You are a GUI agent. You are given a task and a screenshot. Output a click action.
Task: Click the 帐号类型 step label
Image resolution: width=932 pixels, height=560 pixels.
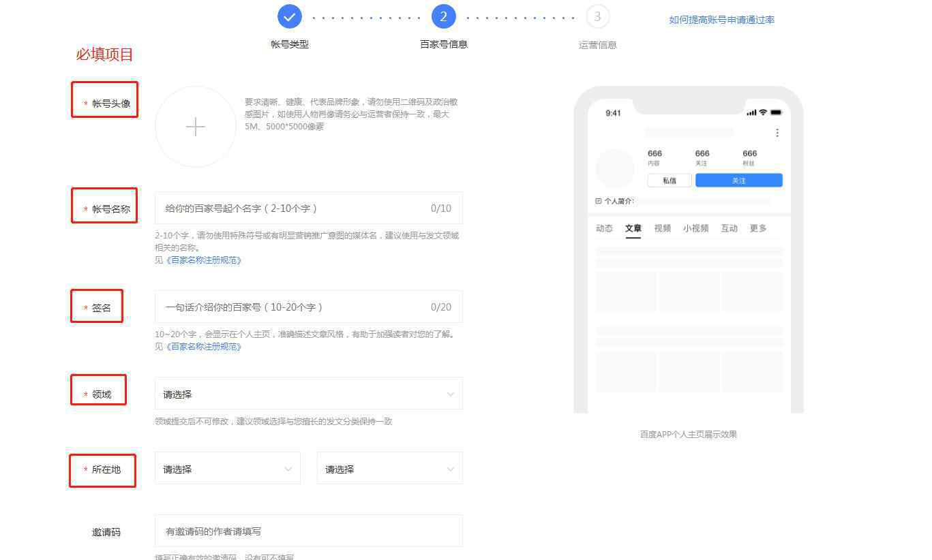(290, 44)
